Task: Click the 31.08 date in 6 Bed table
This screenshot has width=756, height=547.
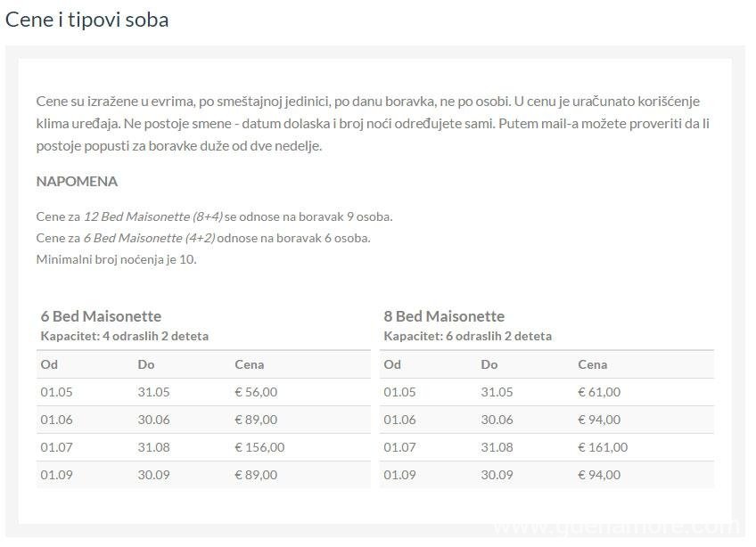Action: 153,447
